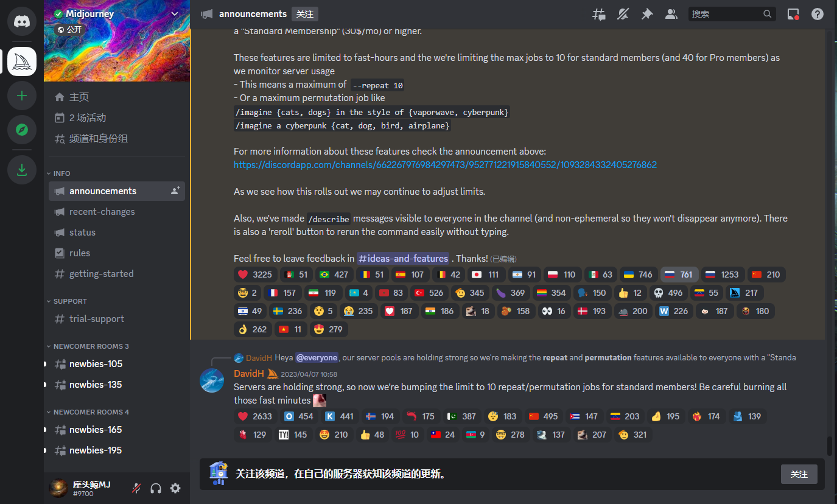Click create invite icon beside announcements channel
Viewport: 837px width, 504px height.
(x=175, y=191)
